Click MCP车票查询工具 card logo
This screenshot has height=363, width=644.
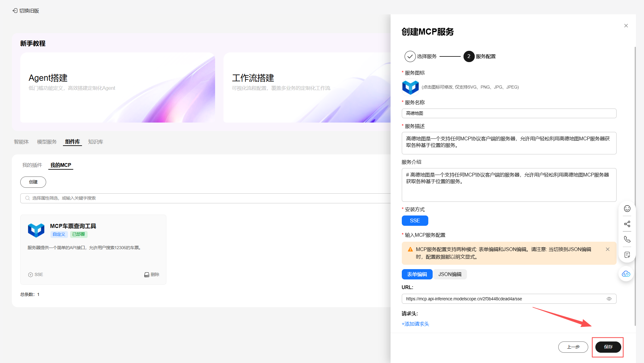coord(36,230)
